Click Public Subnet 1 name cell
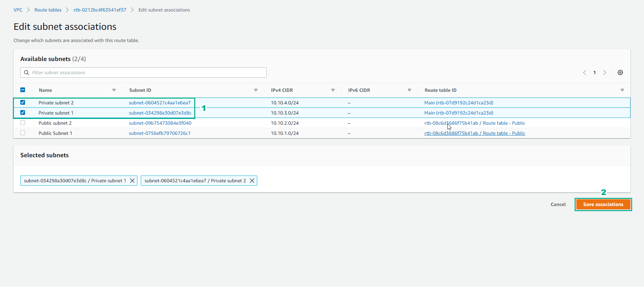644x287 pixels. coord(55,133)
